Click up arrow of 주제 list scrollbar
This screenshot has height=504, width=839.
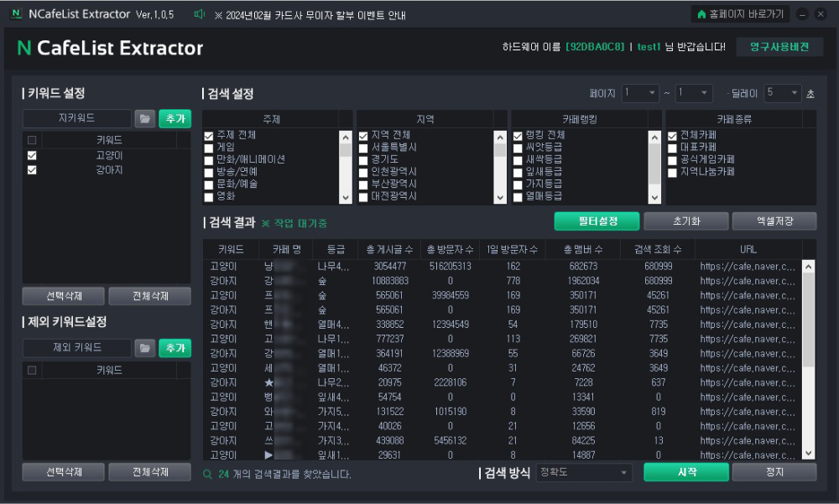click(x=346, y=137)
